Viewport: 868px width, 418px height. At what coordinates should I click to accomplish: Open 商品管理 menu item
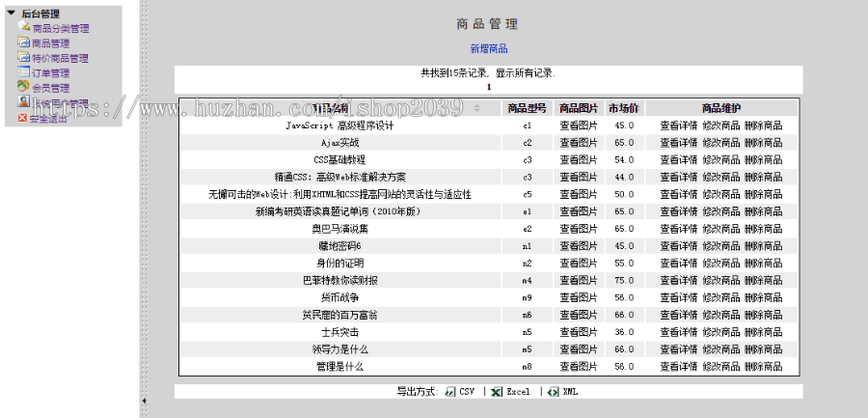point(51,43)
